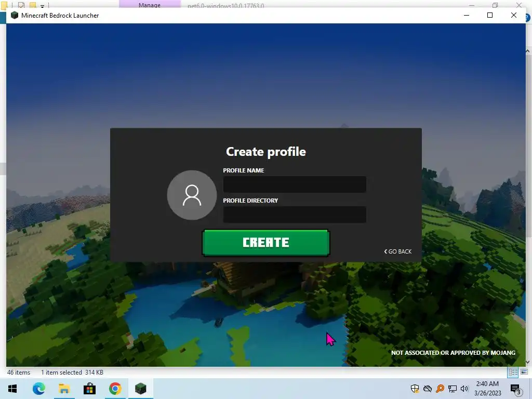Click the orange magnifier tray icon
The height and width of the screenshot is (399, 532).
tap(440, 389)
